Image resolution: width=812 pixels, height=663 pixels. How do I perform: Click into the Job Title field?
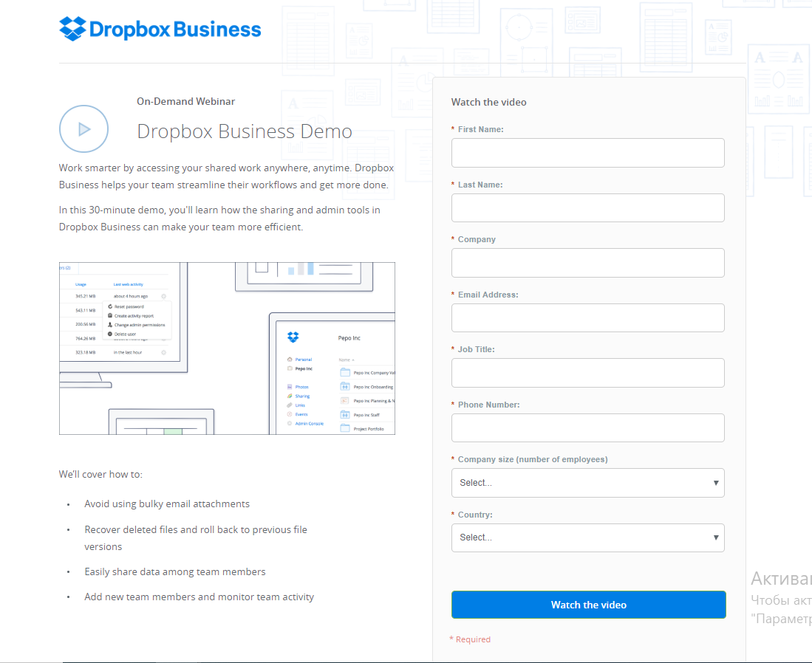click(588, 373)
